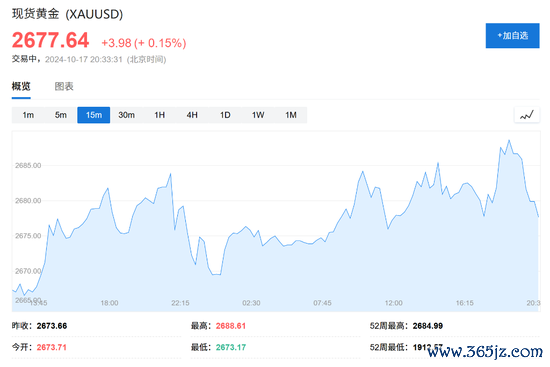Click the chart's highest peak point
Image resolution: width=550 pixels, height=367 pixels.
[509, 140]
